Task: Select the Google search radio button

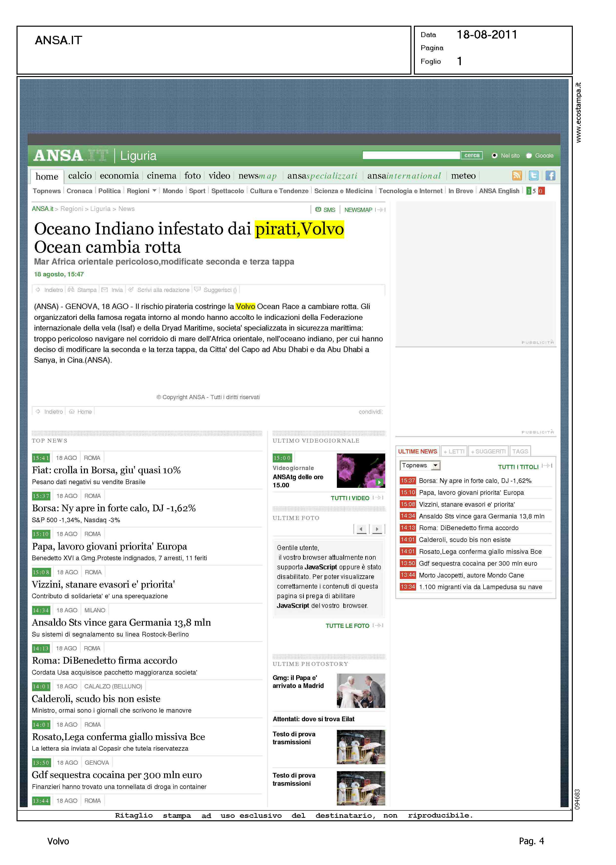Action: (529, 156)
